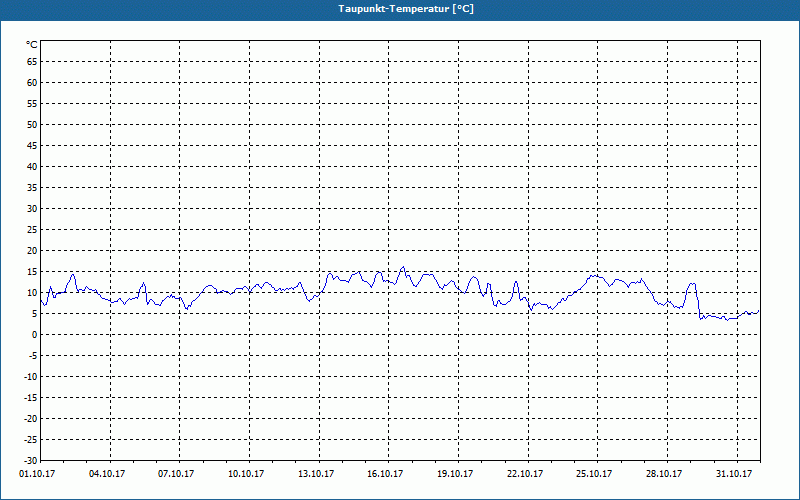Select the 20 y-axis label
The image size is (800, 500).
(x=32, y=251)
